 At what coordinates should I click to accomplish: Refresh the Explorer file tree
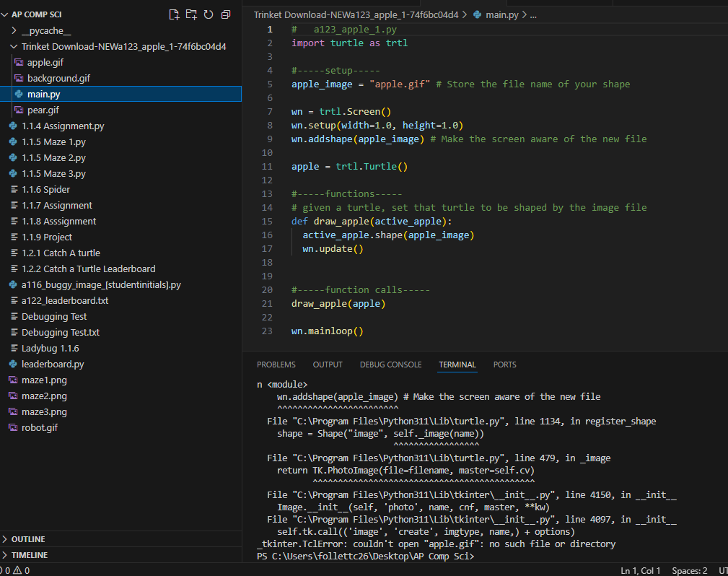pos(209,14)
